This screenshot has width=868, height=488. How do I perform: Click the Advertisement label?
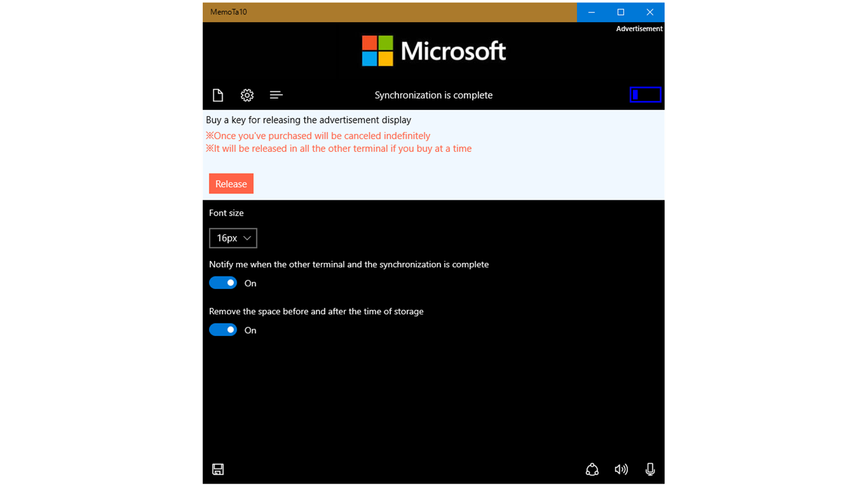[x=639, y=29]
